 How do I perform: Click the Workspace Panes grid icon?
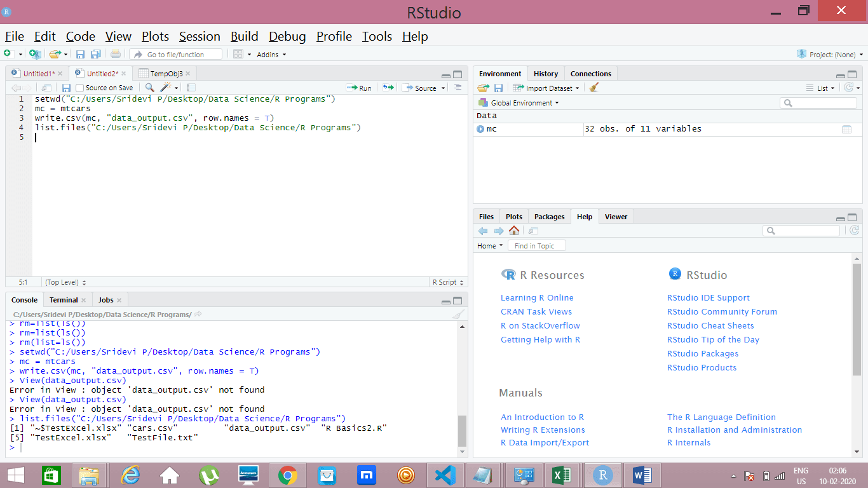click(x=238, y=54)
